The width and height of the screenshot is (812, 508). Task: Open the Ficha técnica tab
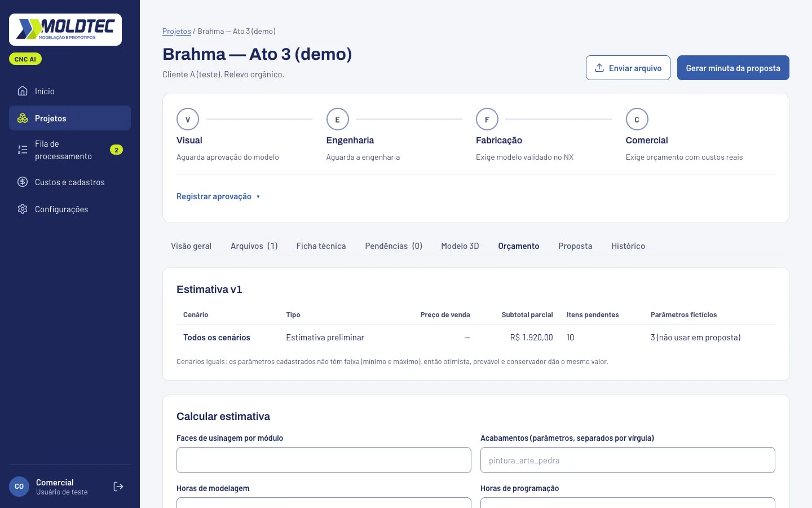(x=321, y=246)
